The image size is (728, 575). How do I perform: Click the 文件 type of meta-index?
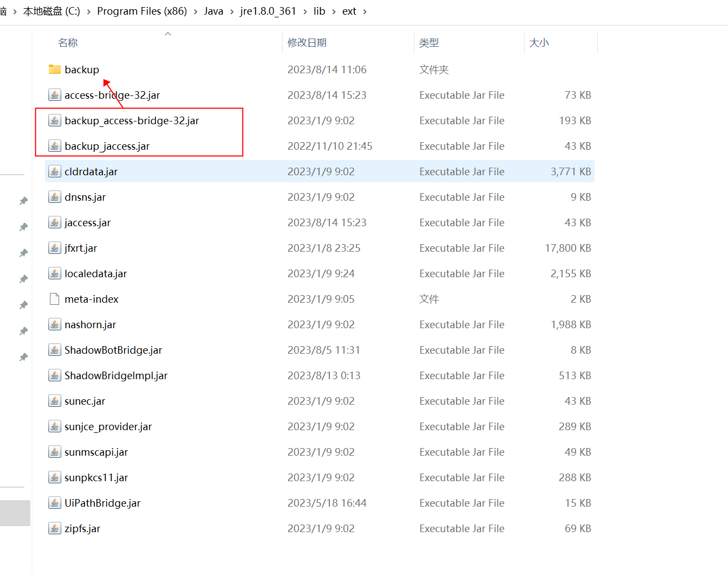click(x=429, y=299)
